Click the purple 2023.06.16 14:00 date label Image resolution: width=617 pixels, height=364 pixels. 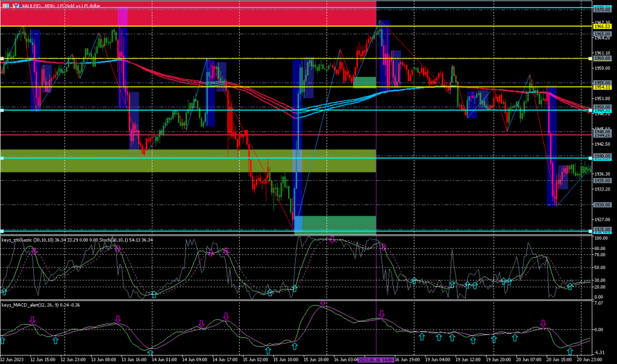[376, 360]
